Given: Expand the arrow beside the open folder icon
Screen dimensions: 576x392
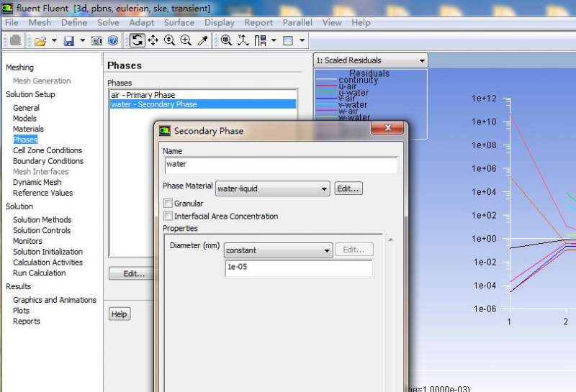Looking at the screenshot, I should click(55, 40).
